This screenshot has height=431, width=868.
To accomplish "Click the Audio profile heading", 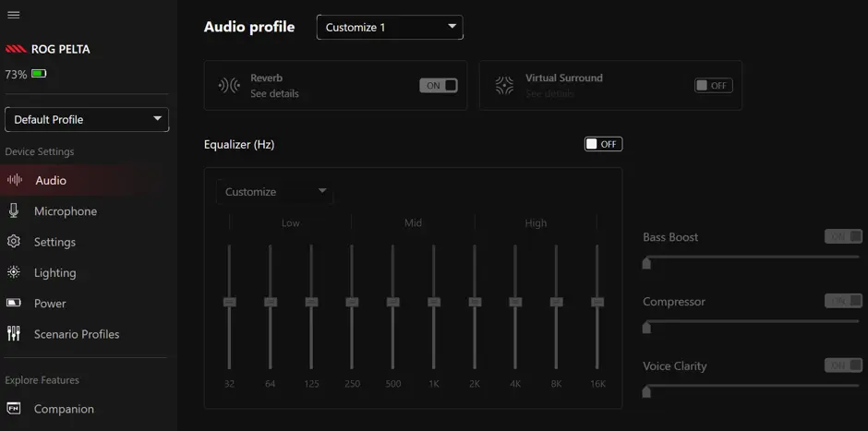I will 249,27.
